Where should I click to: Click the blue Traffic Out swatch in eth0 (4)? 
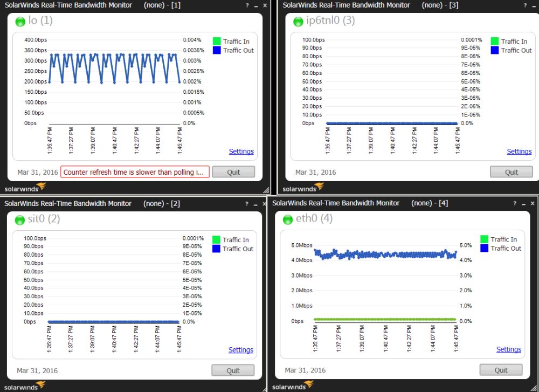(x=485, y=248)
